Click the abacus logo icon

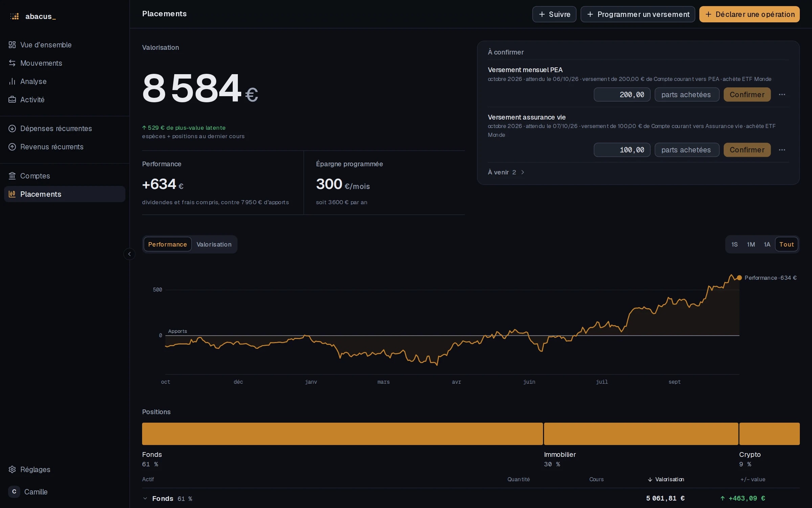click(14, 16)
